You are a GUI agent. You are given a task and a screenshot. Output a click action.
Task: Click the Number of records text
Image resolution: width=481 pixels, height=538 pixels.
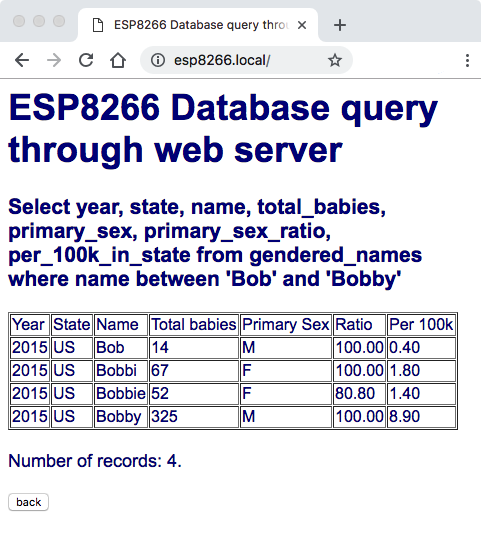point(95,460)
